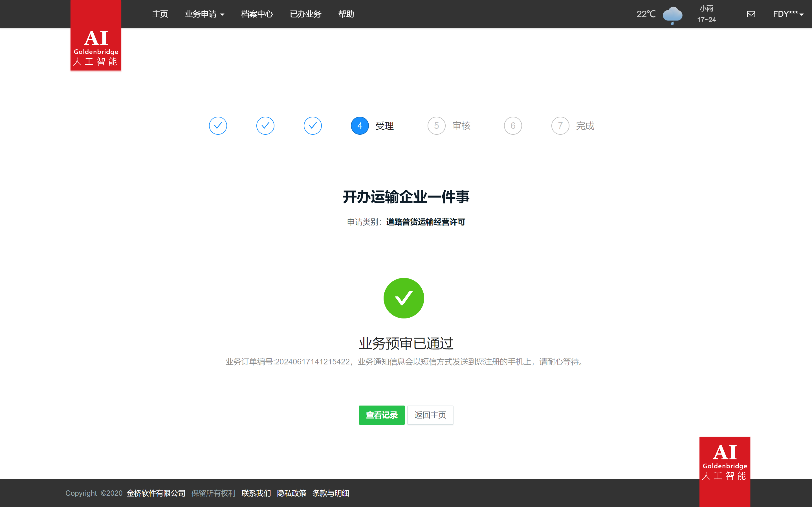The image size is (812, 507).
Task: Select 主页 in the navigation bar
Action: tap(160, 14)
